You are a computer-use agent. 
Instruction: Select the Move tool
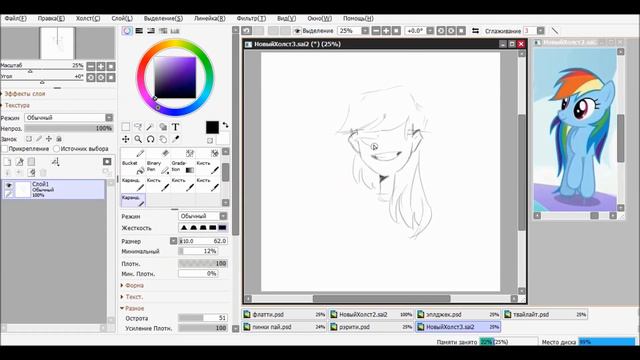pyautogui.click(x=126, y=139)
